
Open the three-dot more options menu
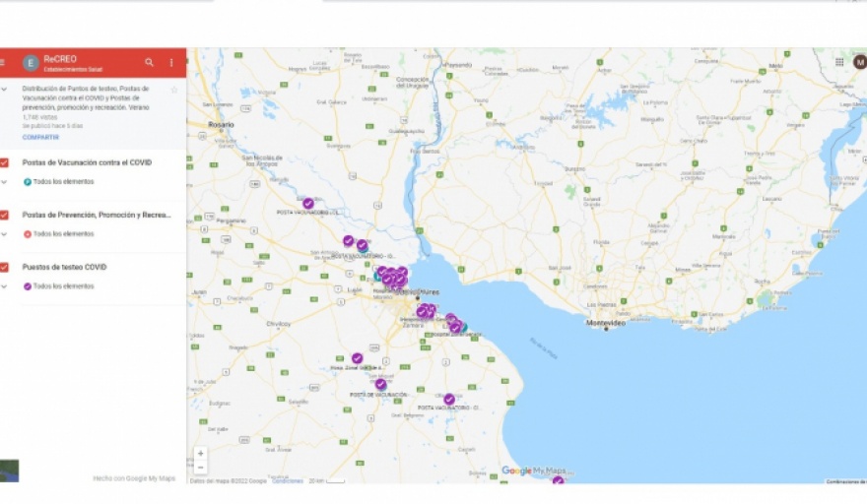[171, 62]
